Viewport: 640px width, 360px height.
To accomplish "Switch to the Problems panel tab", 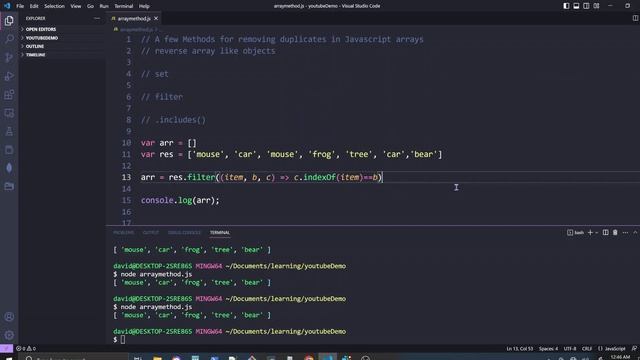I will coord(123,233).
